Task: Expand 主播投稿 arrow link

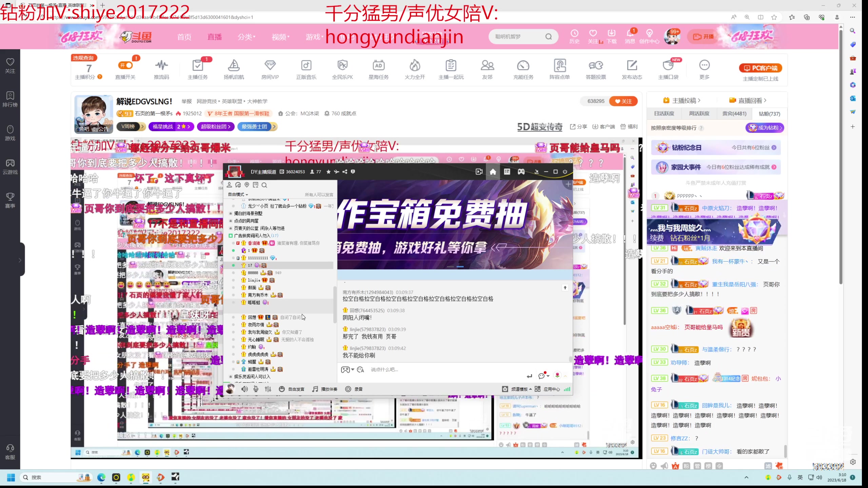Action: point(682,100)
